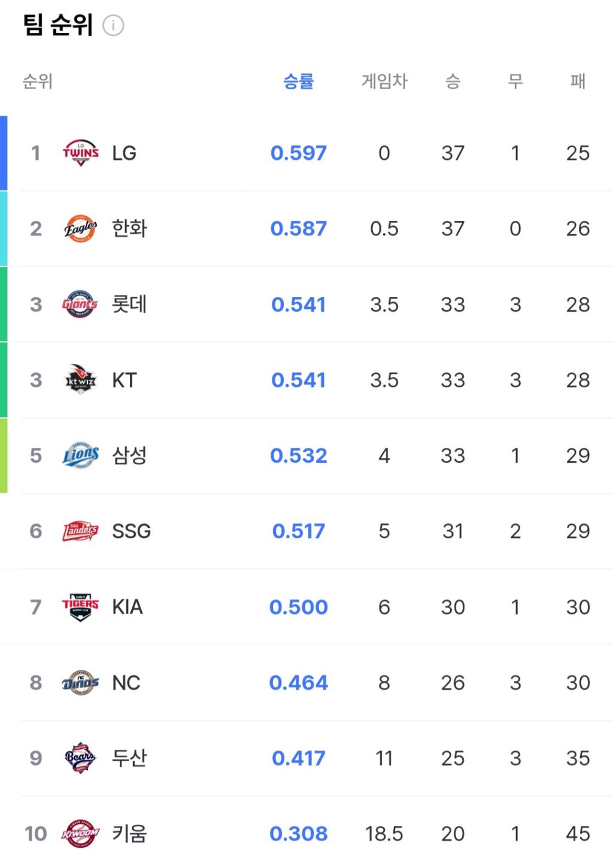Open the 키움 team name link
The image size is (613, 868).
129,833
